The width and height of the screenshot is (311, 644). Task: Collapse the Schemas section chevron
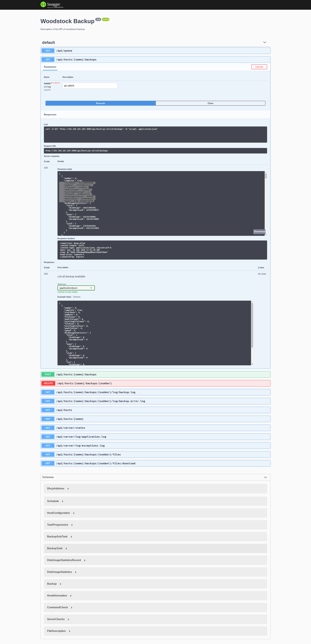click(x=265, y=477)
